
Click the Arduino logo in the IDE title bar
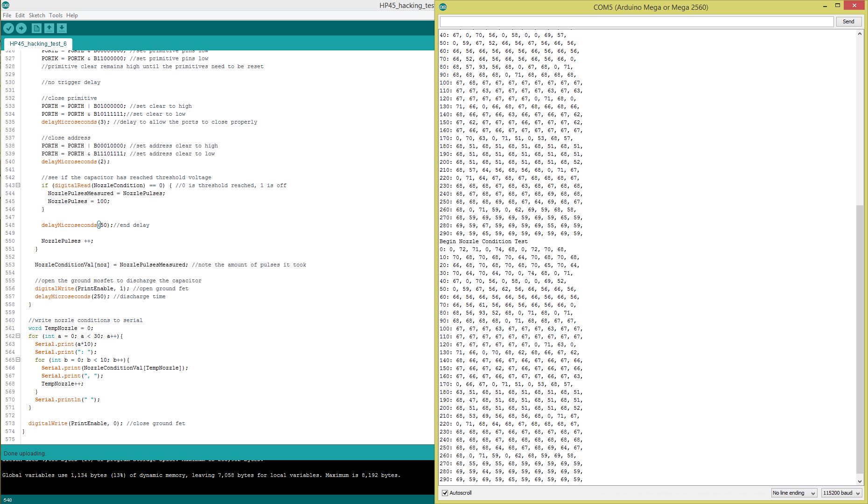pos(6,6)
